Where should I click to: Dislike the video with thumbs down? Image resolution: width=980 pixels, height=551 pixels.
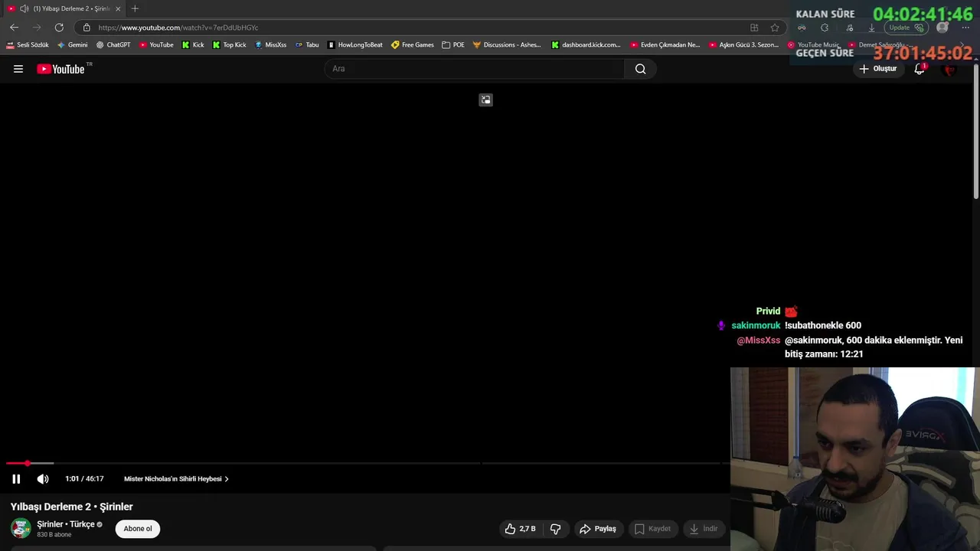[x=556, y=529]
